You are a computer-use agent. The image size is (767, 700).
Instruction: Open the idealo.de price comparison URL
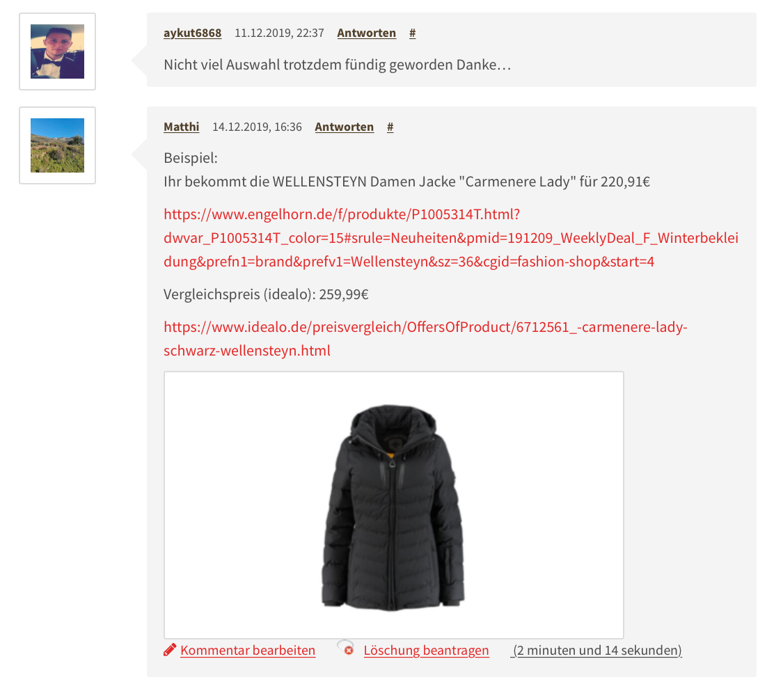tap(425, 338)
